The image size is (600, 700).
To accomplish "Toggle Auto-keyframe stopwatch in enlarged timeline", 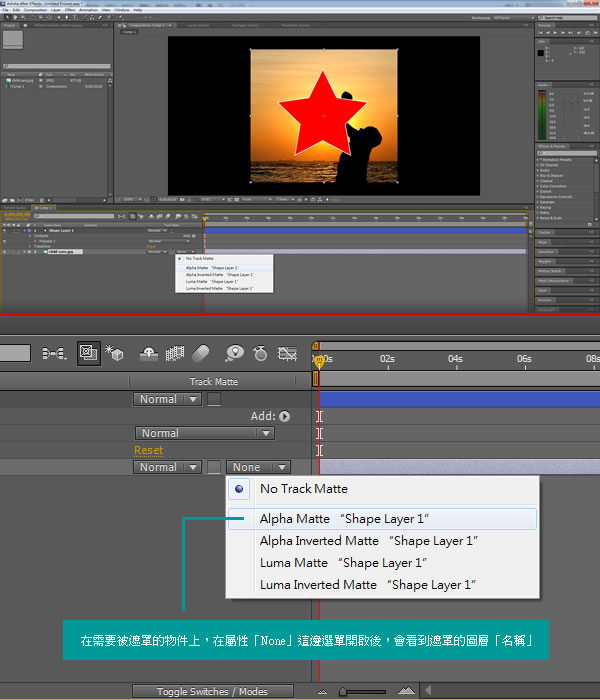I will (x=260, y=353).
